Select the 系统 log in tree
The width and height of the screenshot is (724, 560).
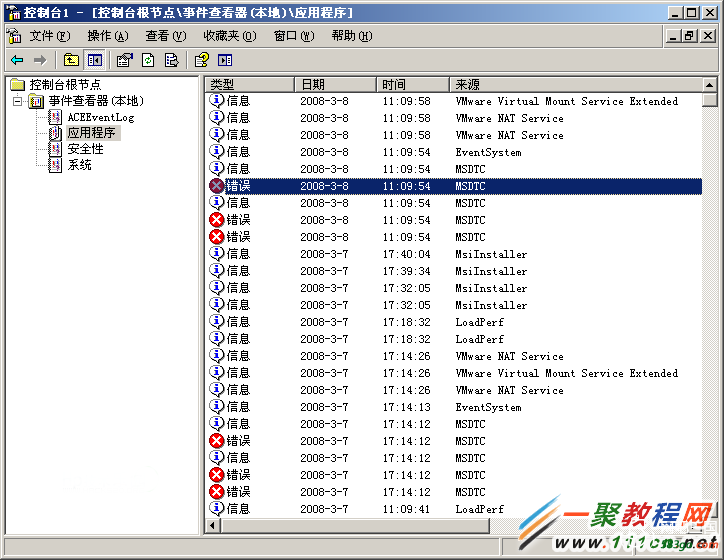coord(79,165)
